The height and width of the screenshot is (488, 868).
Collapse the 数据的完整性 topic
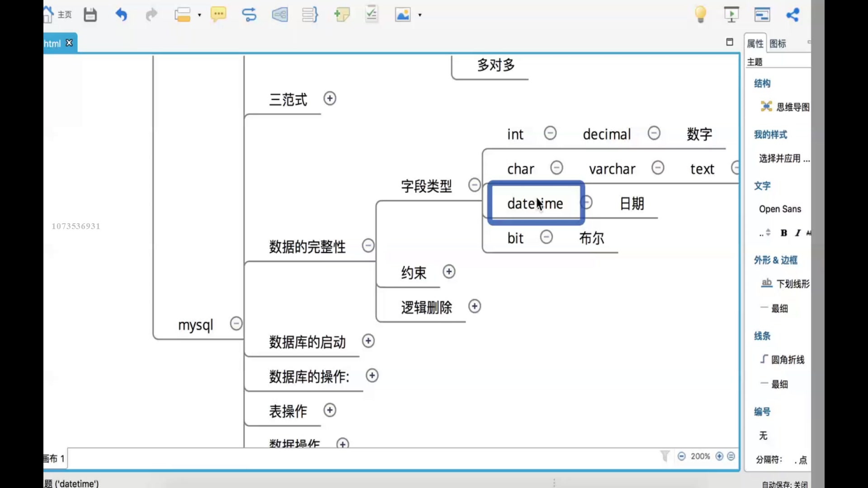pyautogui.click(x=368, y=246)
